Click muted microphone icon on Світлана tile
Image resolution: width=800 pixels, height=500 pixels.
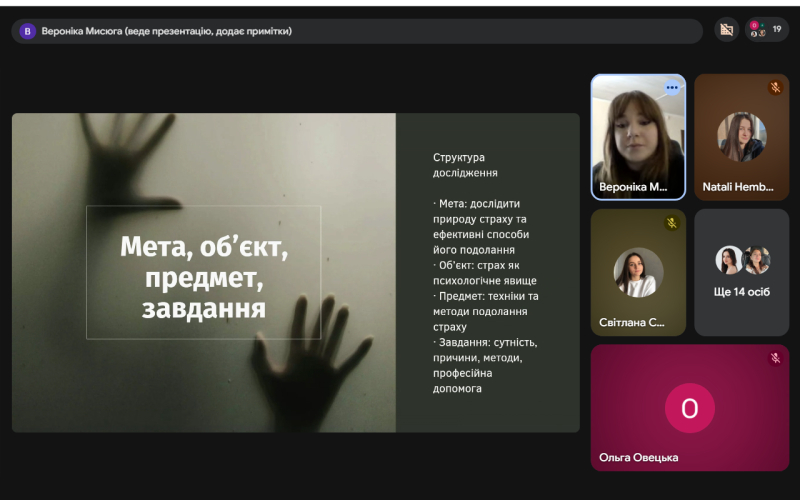tap(672, 223)
